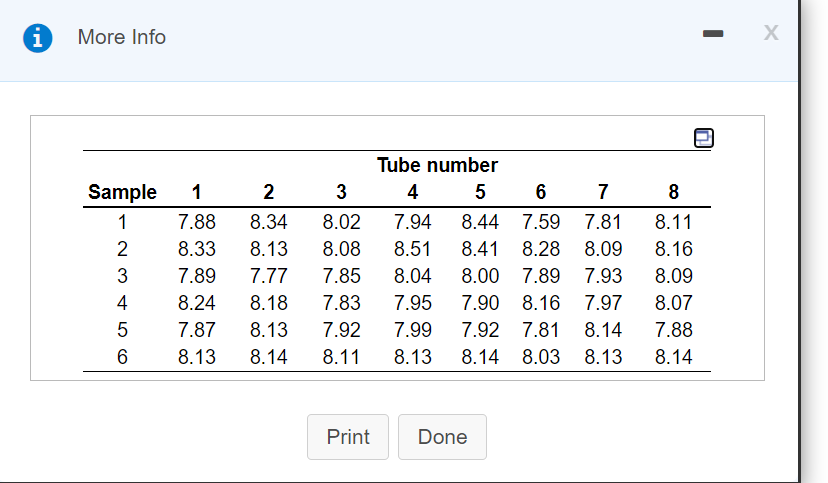Click the 8.51 value in the table
The width and height of the screenshot is (828, 483).
pos(413,249)
